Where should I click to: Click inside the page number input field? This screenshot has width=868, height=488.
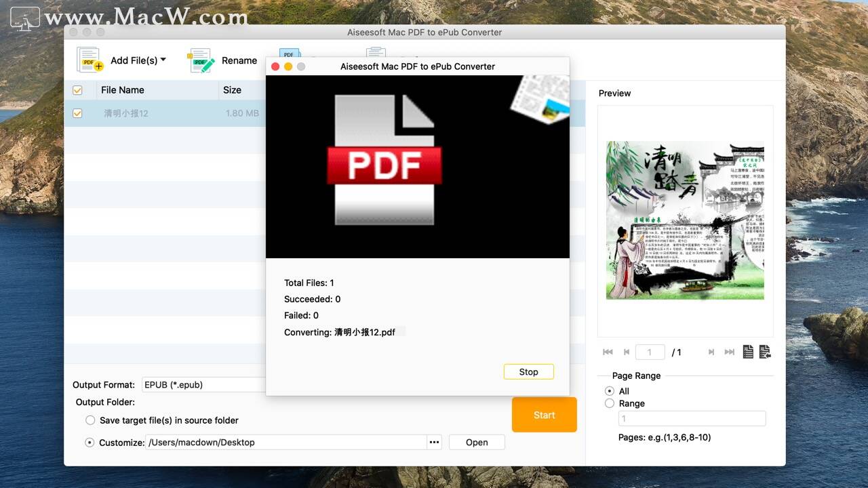click(650, 352)
